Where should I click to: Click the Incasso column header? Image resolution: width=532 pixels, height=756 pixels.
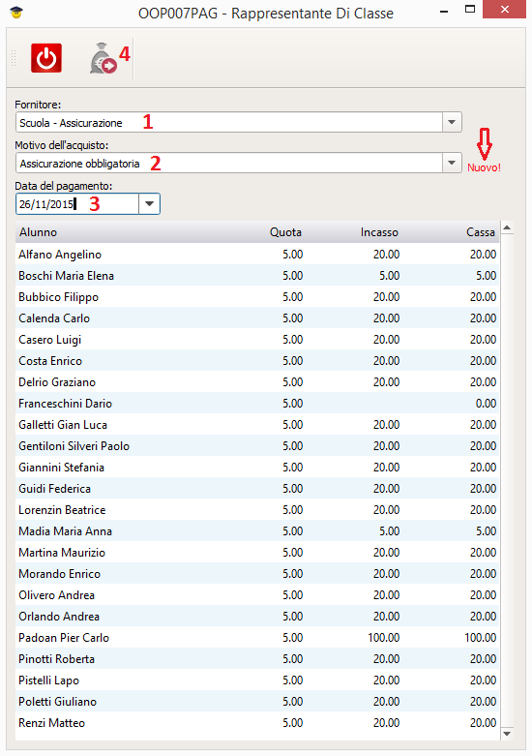[379, 232]
